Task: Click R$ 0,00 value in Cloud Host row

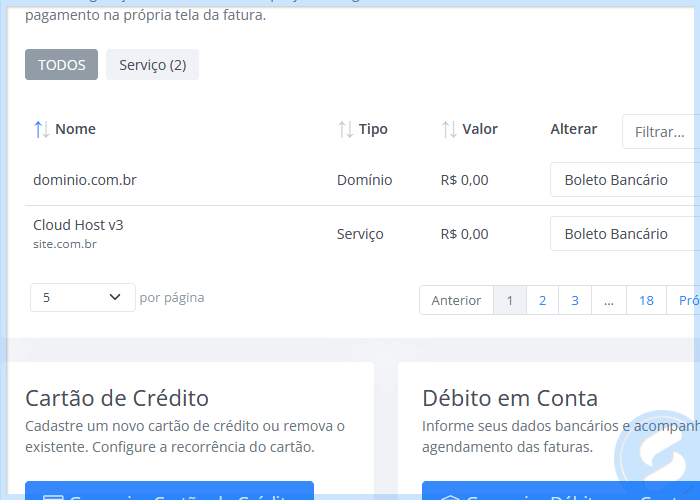Action: (x=464, y=234)
